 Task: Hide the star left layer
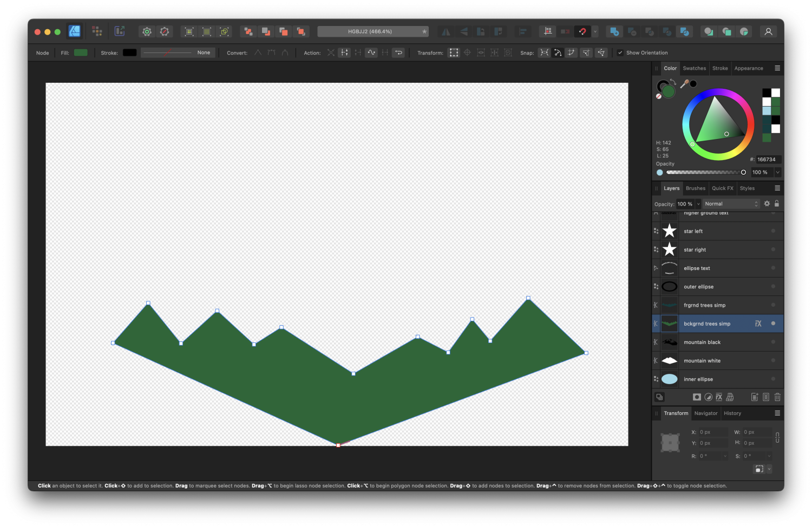pos(772,231)
